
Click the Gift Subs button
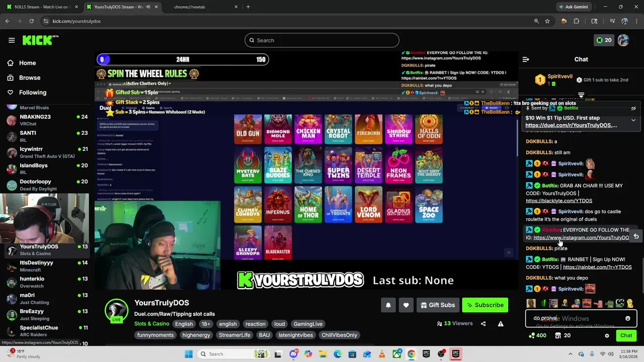pos(438,305)
